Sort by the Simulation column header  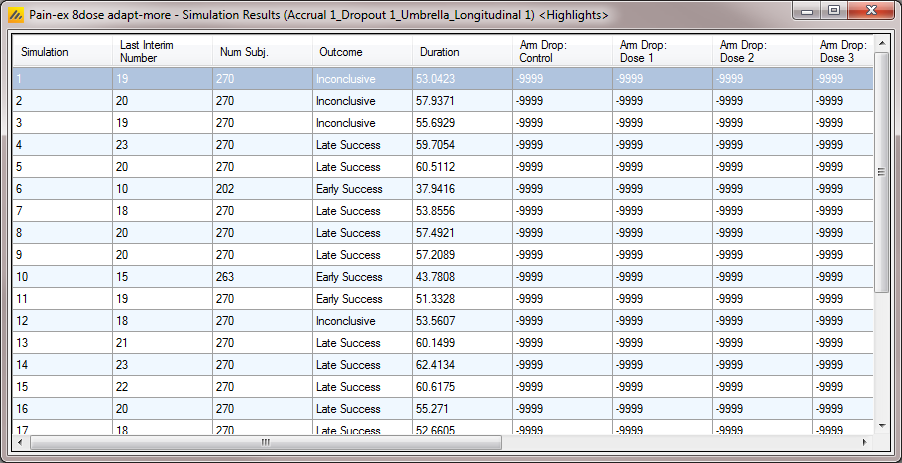click(x=62, y=52)
